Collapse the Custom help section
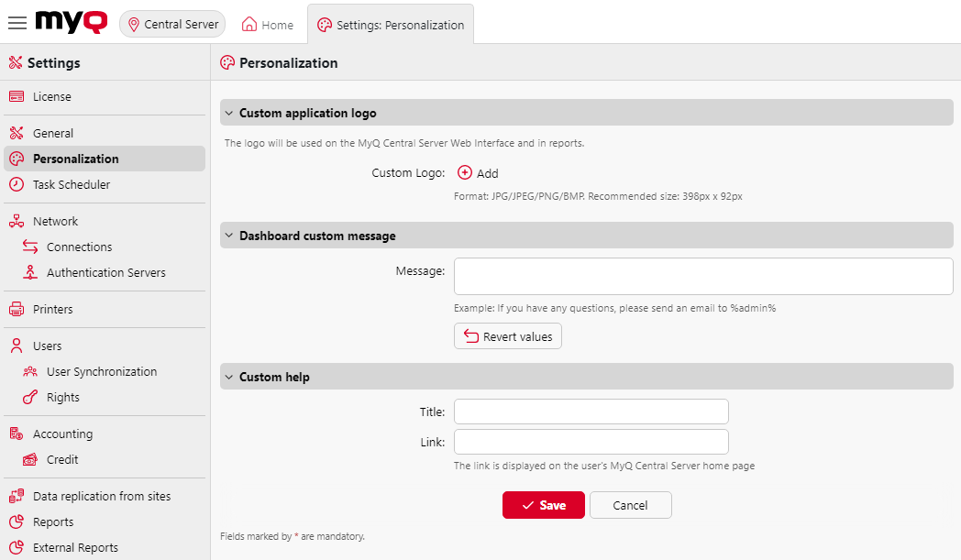Image resolution: width=961 pixels, height=560 pixels. [x=228, y=377]
